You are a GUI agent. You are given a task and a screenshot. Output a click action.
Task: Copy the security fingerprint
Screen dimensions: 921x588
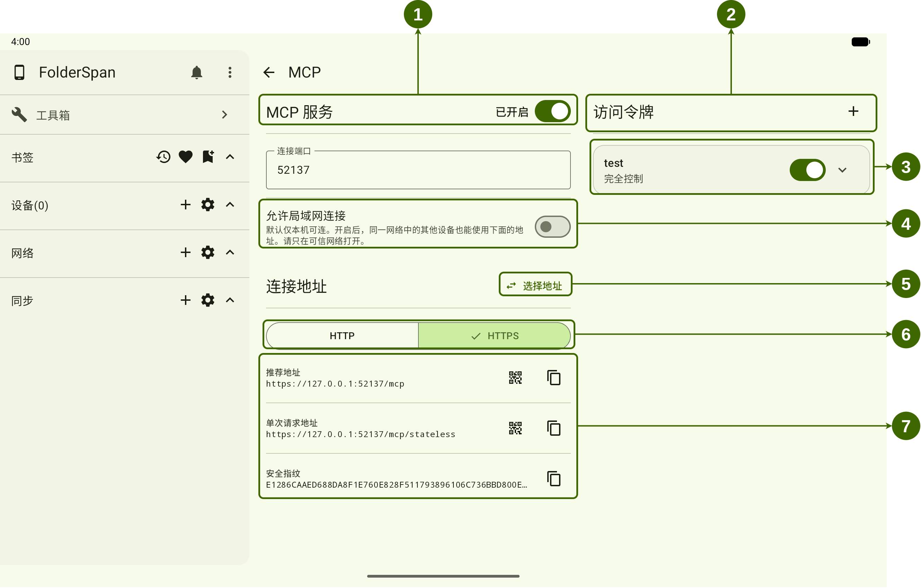[554, 479]
